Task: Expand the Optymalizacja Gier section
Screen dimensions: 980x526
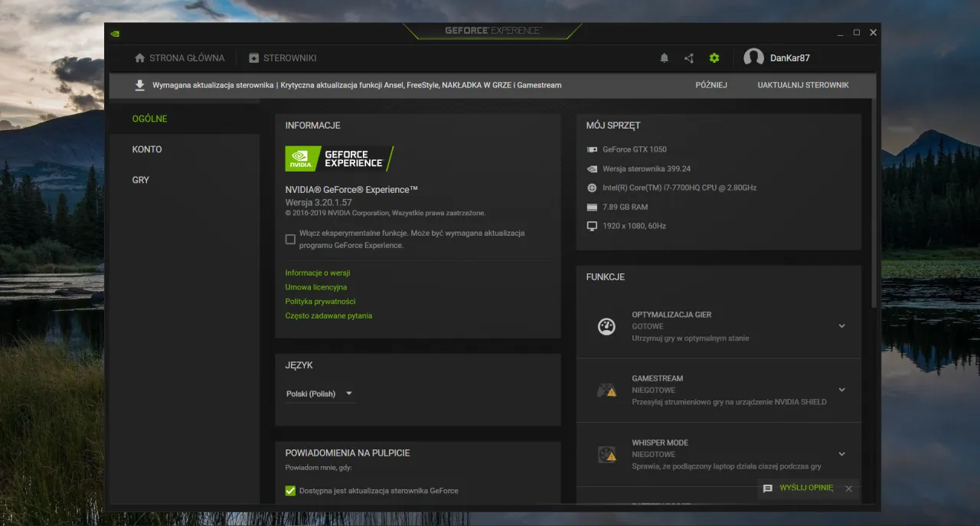Action: click(842, 325)
